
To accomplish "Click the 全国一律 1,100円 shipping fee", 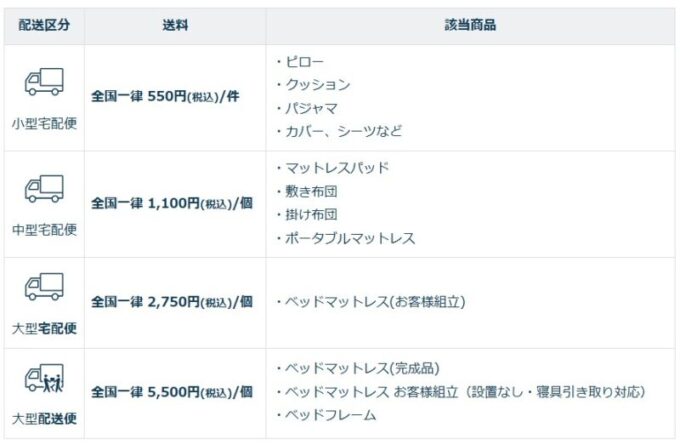I will pyautogui.click(x=172, y=203).
